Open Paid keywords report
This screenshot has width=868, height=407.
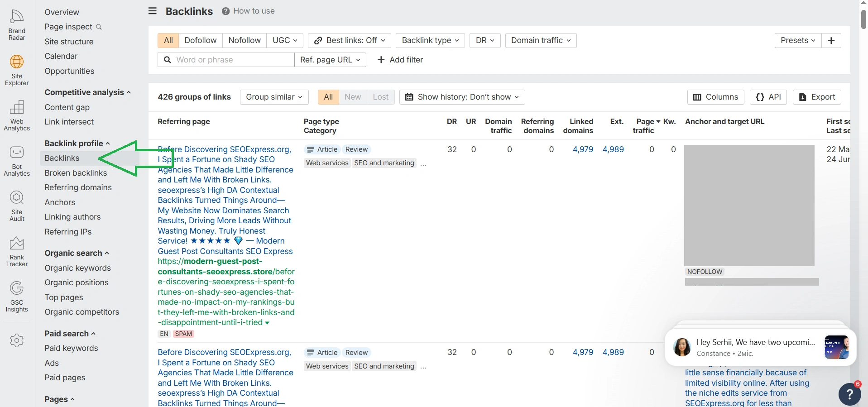coord(71,348)
